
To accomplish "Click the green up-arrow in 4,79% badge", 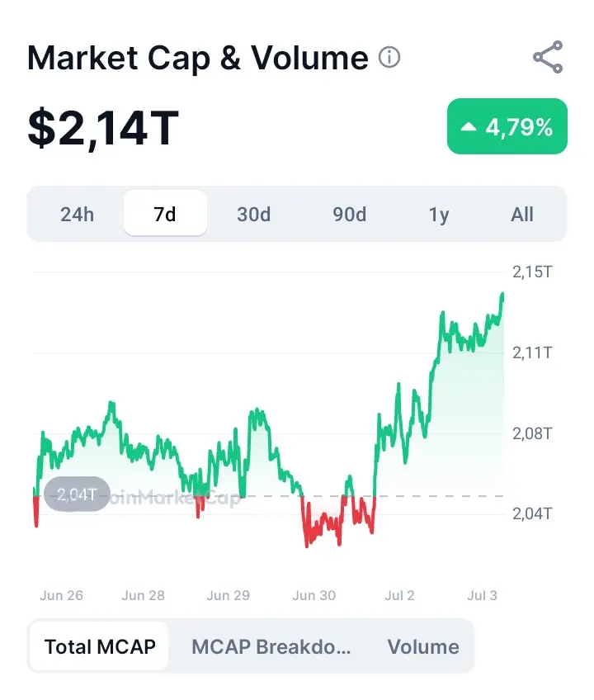I will pos(468,127).
